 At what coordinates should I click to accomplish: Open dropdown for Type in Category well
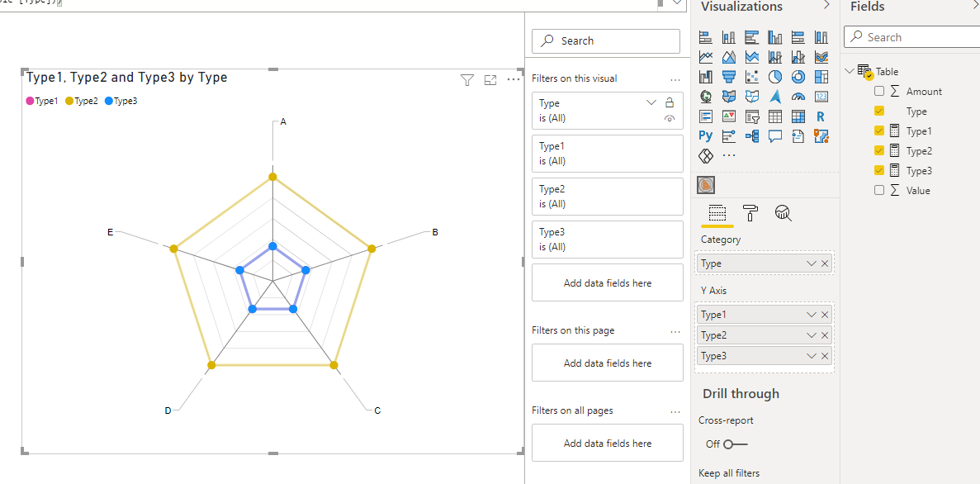click(x=812, y=263)
